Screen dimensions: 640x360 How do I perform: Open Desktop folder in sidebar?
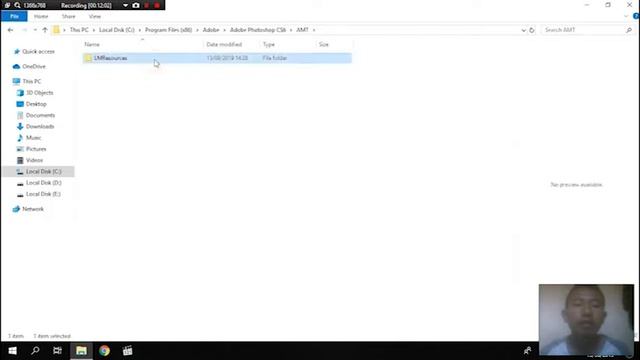point(36,104)
